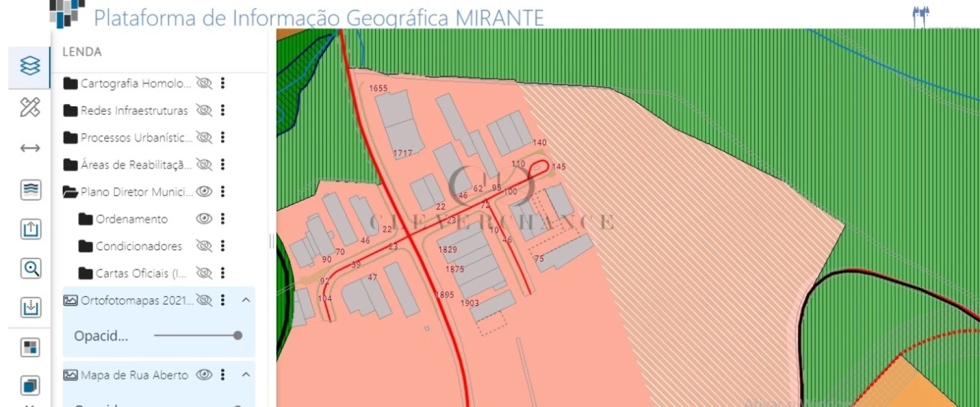
Task: Show the Áreas de Reabilitaçã... layer
Action: click(x=204, y=164)
